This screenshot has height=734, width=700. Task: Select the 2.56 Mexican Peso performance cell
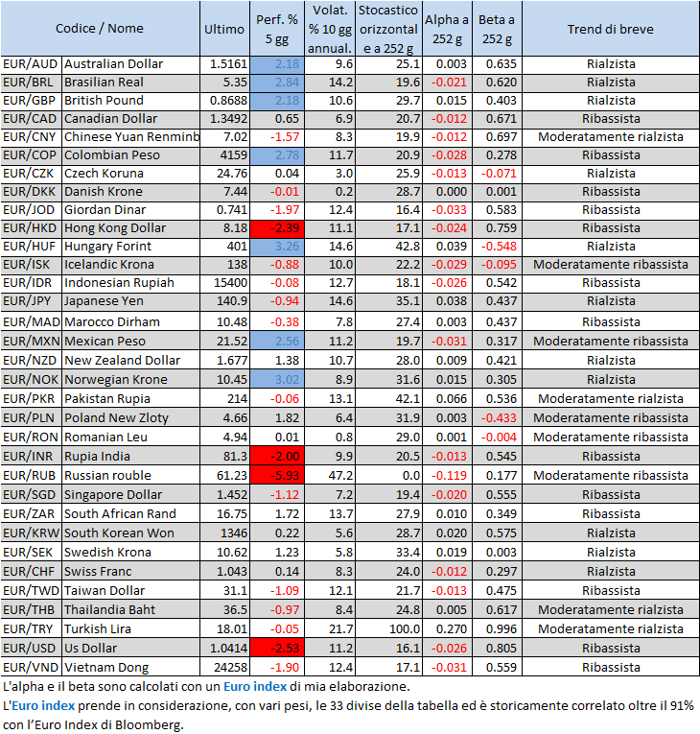point(277,342)
